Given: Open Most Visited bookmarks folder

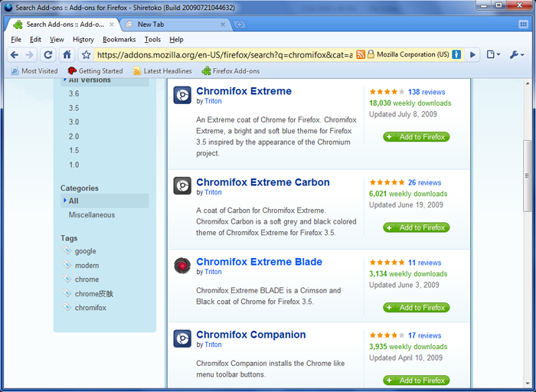Looking at the screenshot, I should click(x=34, y=71).
